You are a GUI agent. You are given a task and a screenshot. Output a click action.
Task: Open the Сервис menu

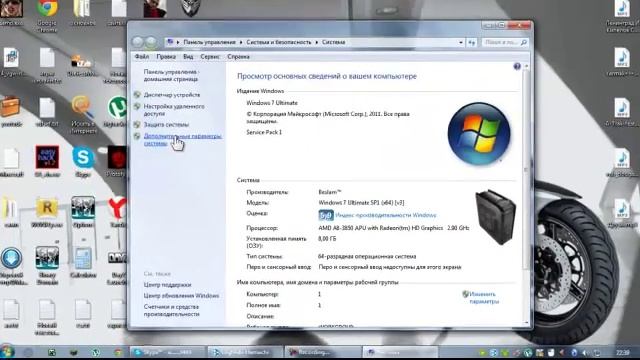click(x=210, y=57)
